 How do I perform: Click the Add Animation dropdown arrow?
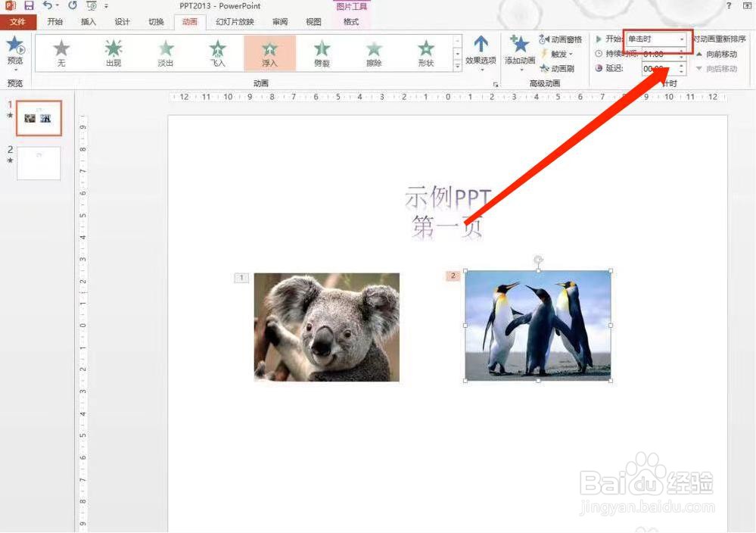click(x=521, y=70)
